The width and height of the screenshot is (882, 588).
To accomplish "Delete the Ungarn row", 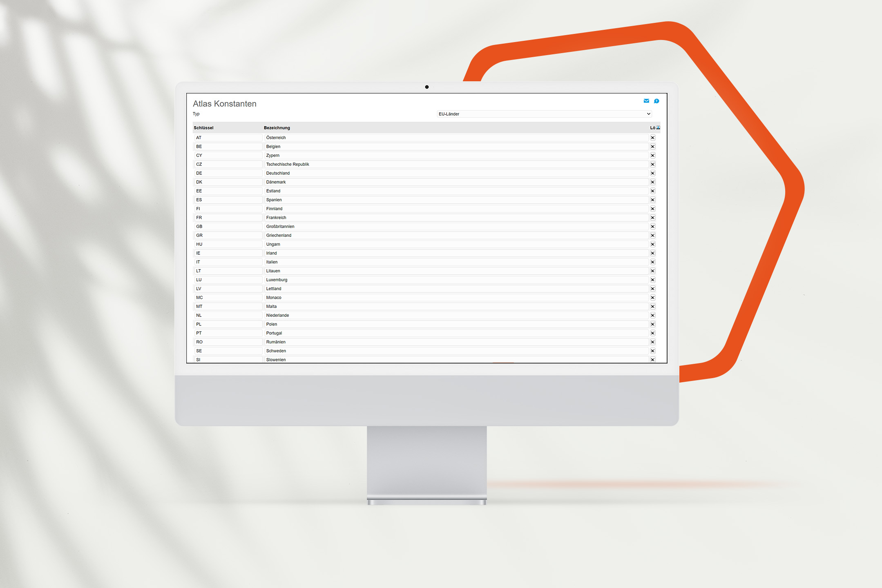I will (x=653, y=244).
